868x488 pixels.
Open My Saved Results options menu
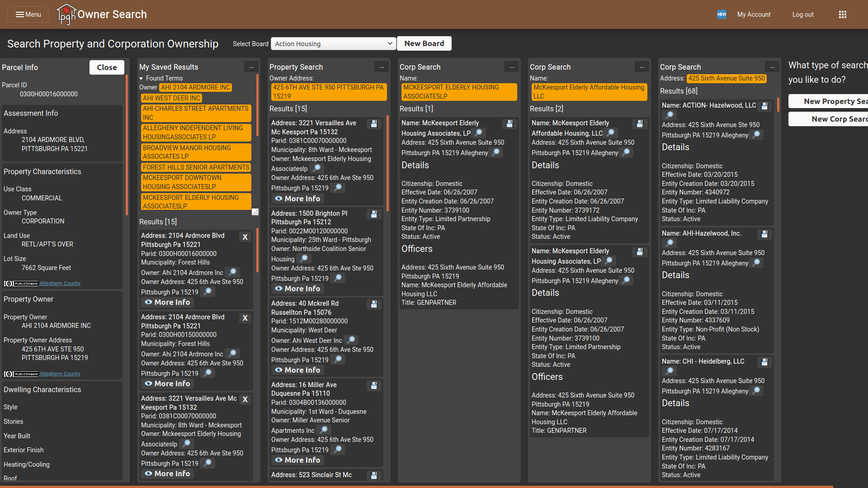pyautogui.click(x=251, y=67)
